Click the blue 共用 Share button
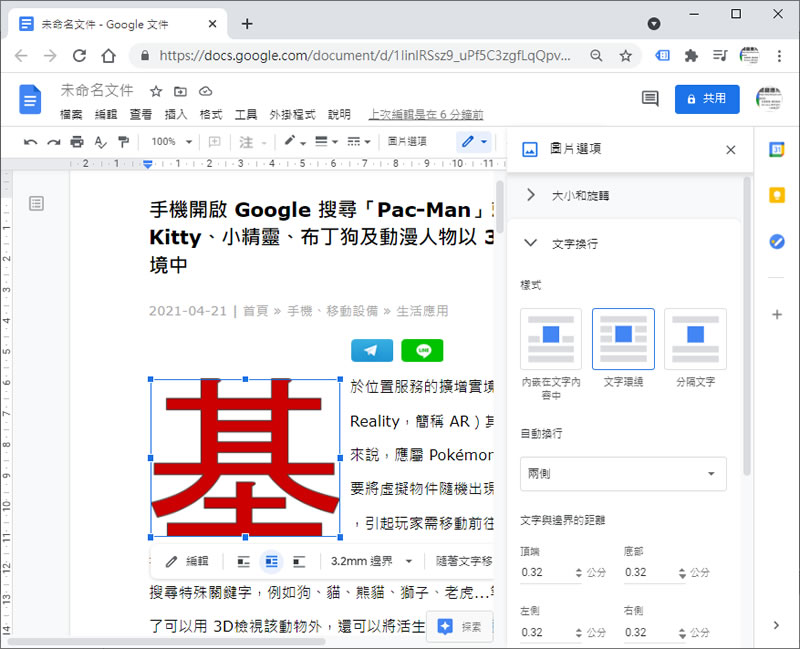The width and height of the screenshot is (800, 649). pos(707,99)
